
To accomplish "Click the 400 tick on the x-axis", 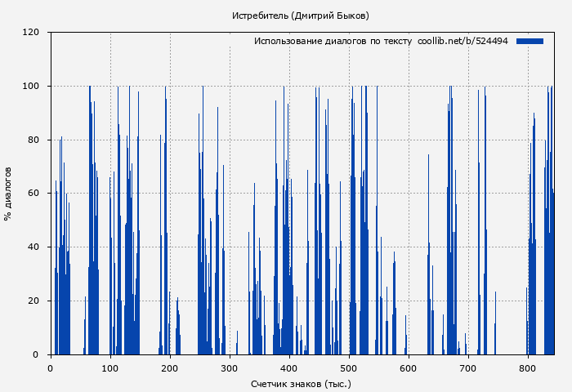I will pos(289,367).
